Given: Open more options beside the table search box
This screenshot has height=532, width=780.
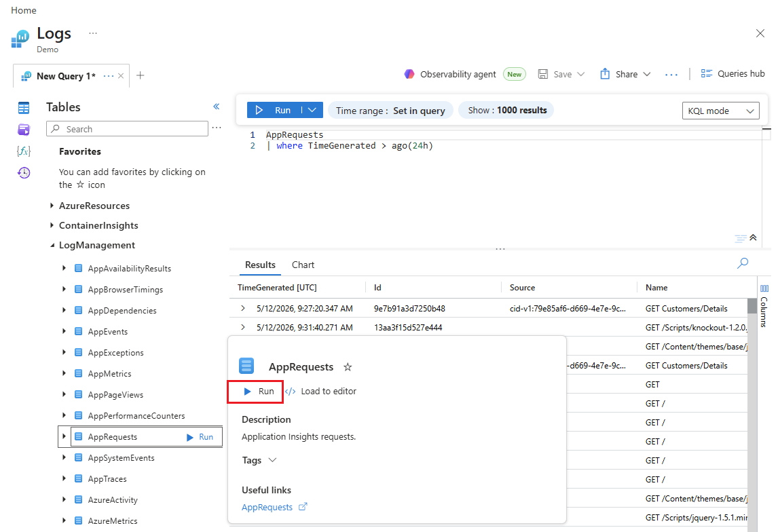Looking at the screenshot, I should pyautogui.click(x=217, y=128).
